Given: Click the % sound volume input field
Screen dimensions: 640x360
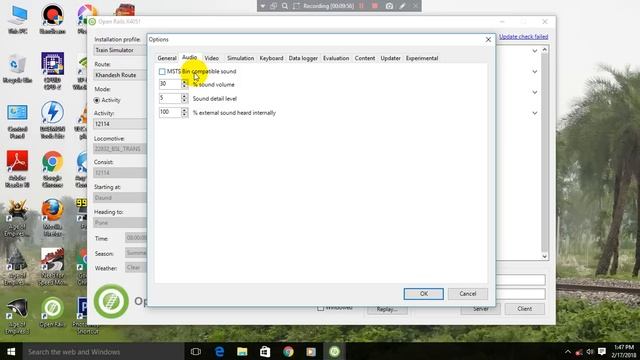Looking at the screenshot, I should pyautogui.click(x=170, y=84).
